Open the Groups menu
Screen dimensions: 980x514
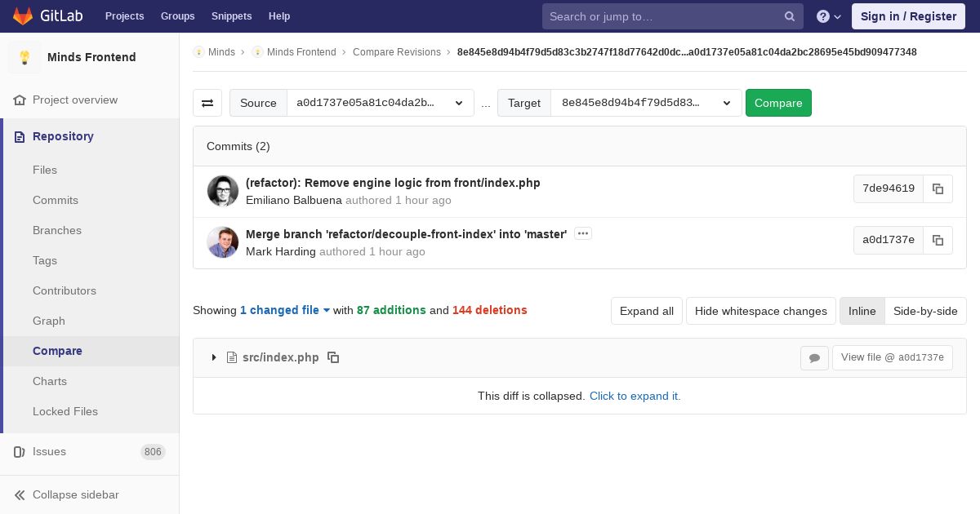click(x=177, y=16)
